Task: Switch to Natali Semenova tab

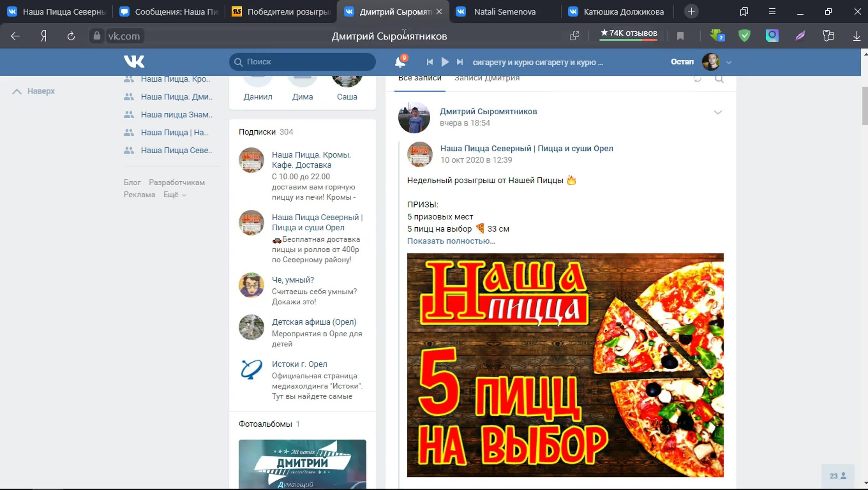Action: click(505, 12)
